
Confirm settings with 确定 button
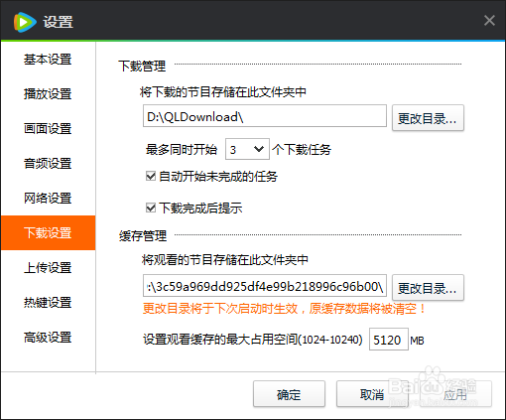click(289, 394)
